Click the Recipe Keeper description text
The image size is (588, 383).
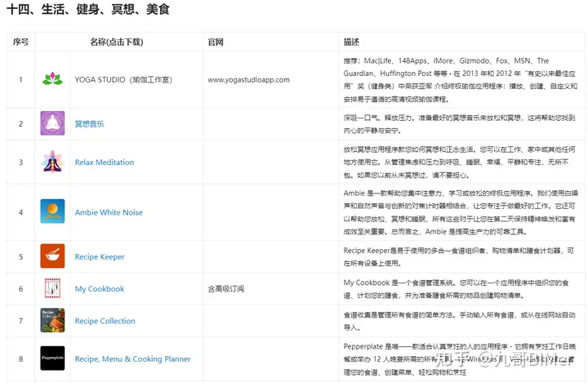(459, 256)
